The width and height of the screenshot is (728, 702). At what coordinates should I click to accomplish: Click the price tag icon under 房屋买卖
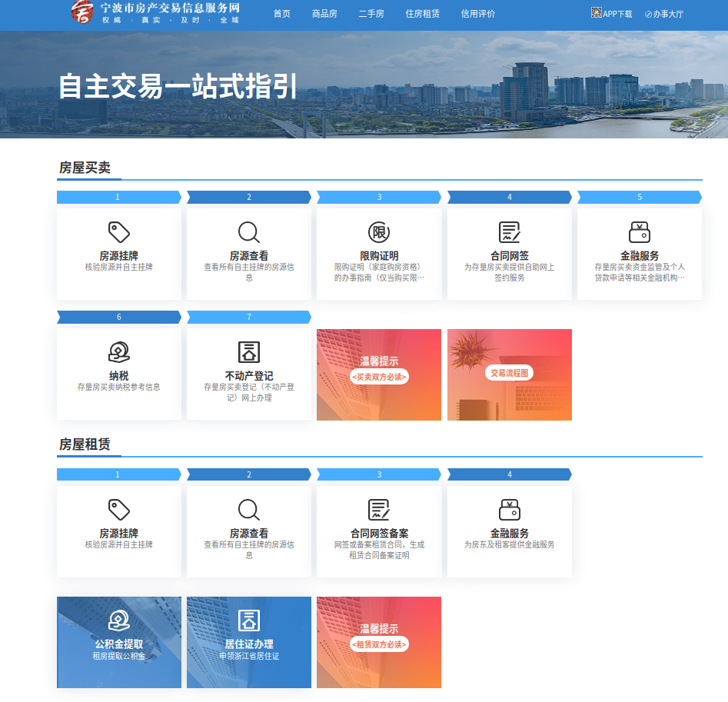pyautogui.click(x=118, y=232)
